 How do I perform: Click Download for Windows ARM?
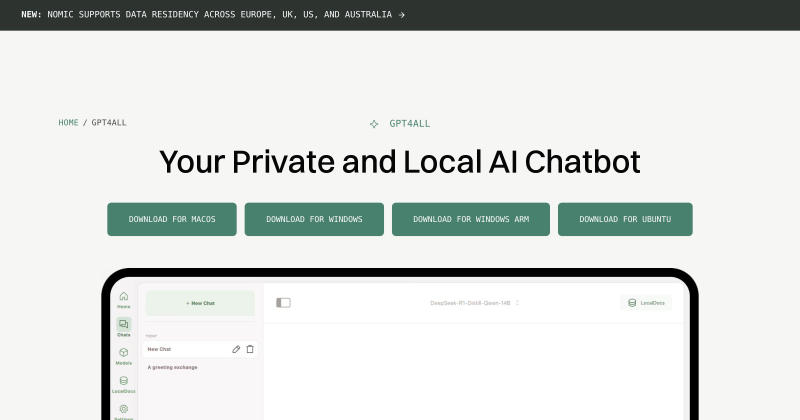pos(471,219)
